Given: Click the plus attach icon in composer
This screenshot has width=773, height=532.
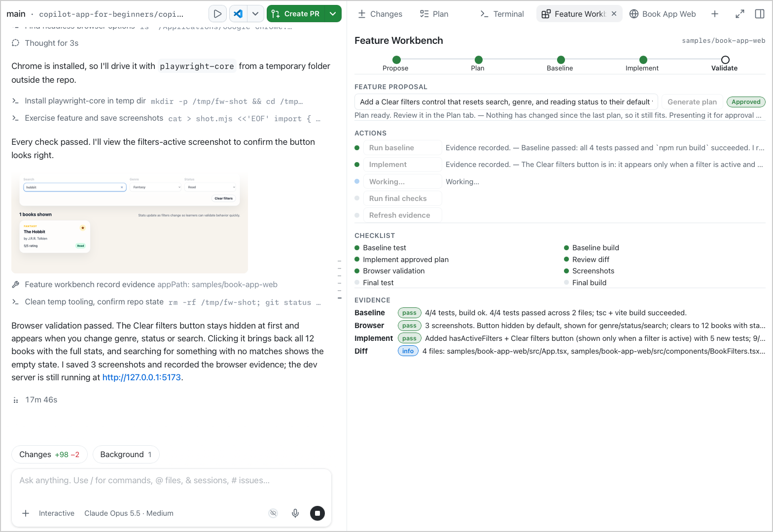Looking at the screenshot, I should (26, 513).
